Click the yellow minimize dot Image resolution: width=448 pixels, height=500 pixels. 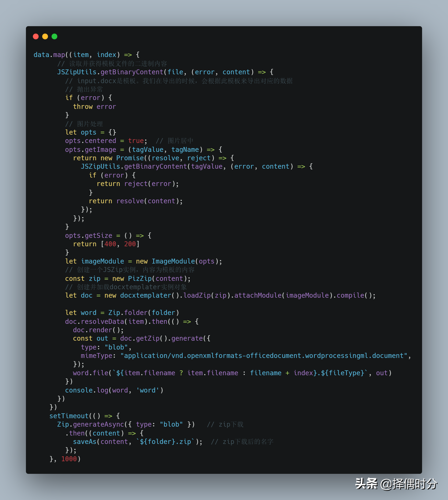[x=45, y=36]
